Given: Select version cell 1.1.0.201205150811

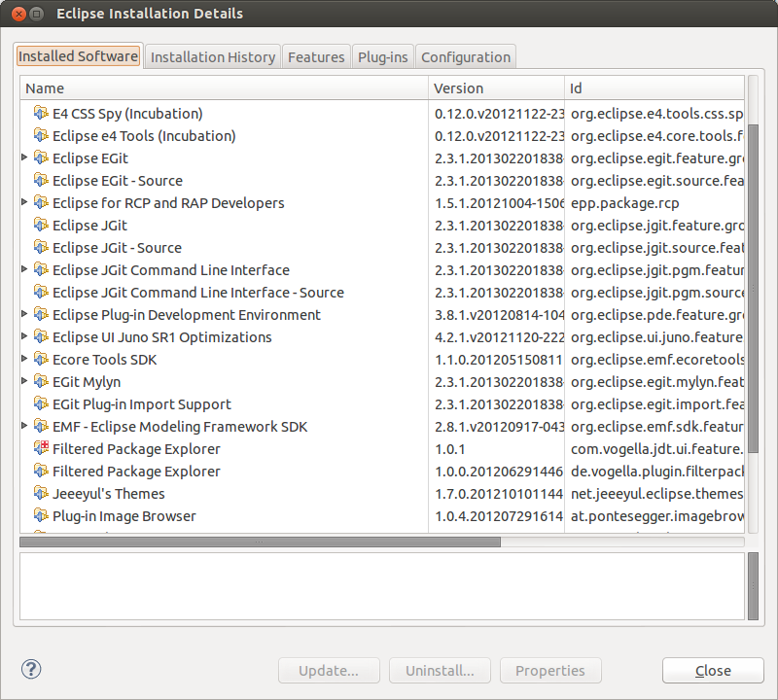Looking at the screenshot, I should click(497, 359).
